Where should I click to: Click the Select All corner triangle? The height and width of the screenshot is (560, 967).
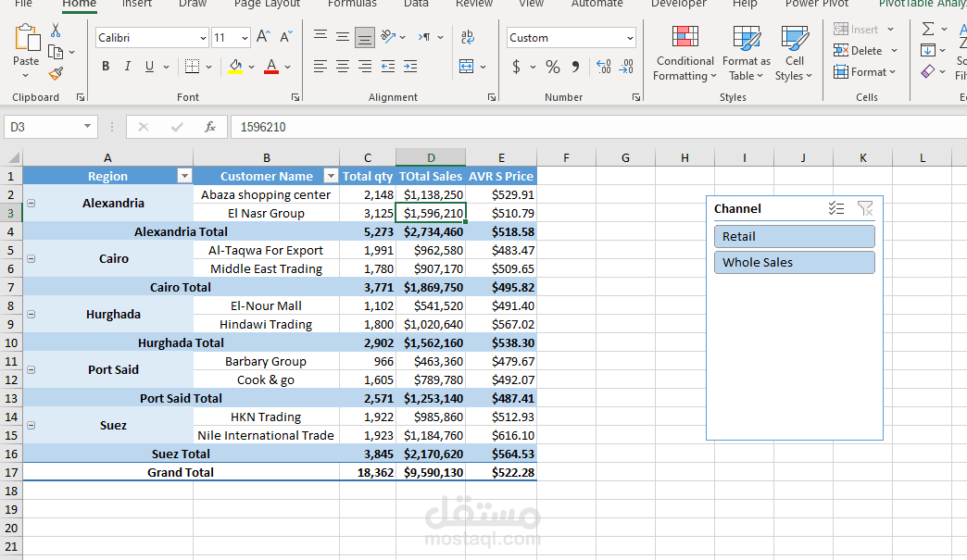coord(14,157)
